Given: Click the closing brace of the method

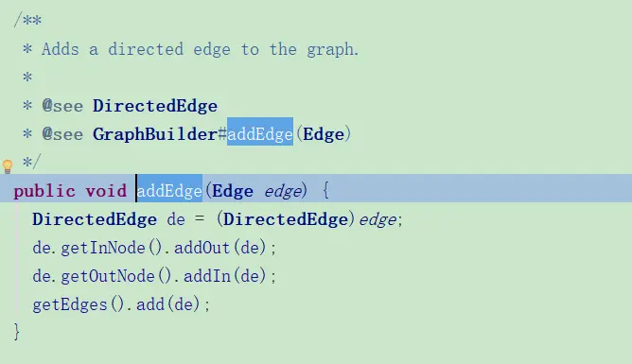Looking at the screenshot, I should [16, 332].
